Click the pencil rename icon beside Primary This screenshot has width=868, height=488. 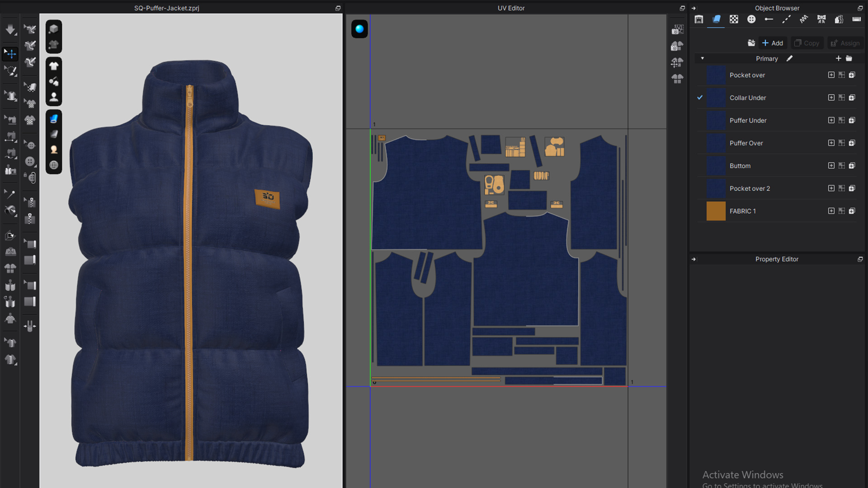789,58
